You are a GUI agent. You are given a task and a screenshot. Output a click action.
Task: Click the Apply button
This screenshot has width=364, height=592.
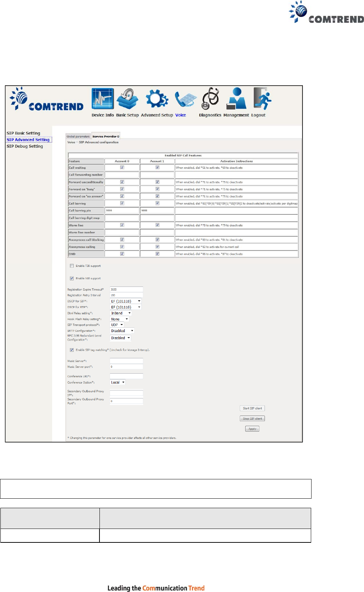(x=252, y=429)
